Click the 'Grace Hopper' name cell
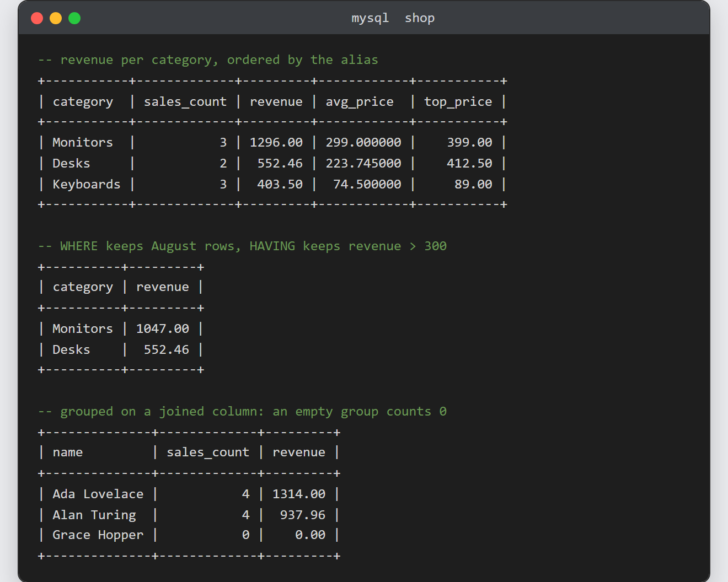 point(98,535)
